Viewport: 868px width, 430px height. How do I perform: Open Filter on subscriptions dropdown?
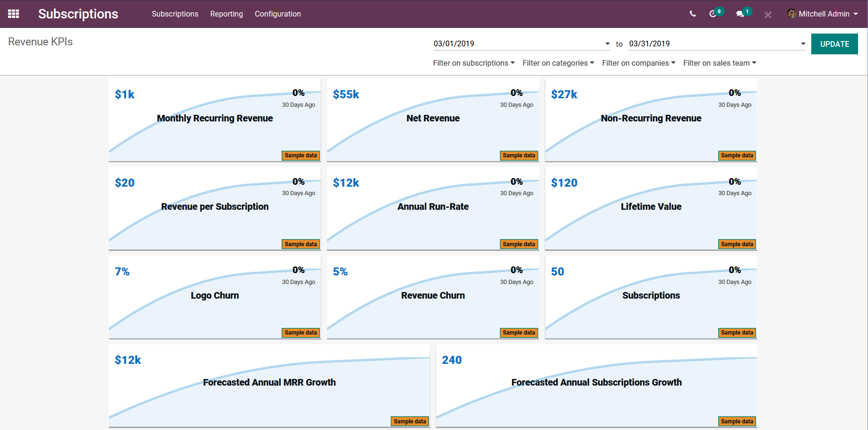[x=473, y=63]
